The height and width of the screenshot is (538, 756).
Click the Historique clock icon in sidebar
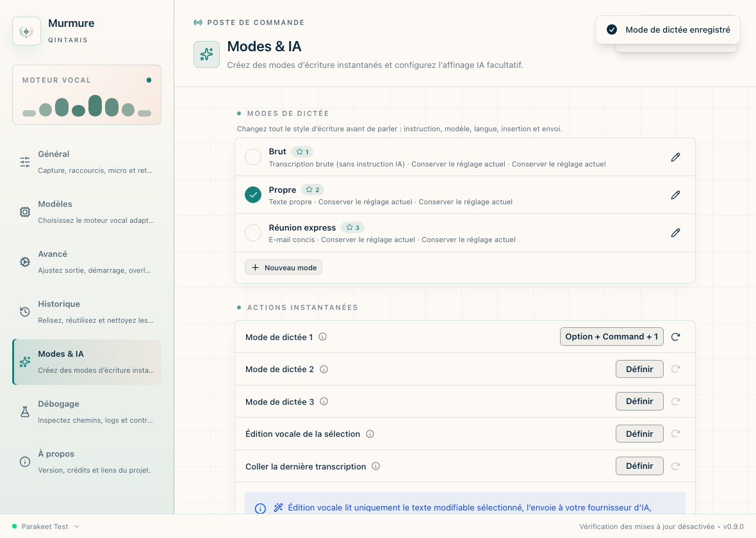pyautogui.click(x=25, y=312)
